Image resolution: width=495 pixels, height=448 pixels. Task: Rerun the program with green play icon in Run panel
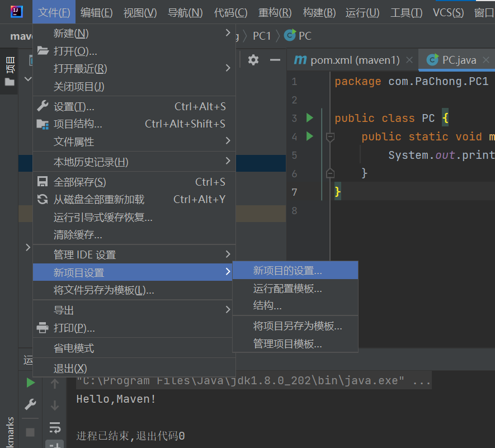[x=30, y=383]
